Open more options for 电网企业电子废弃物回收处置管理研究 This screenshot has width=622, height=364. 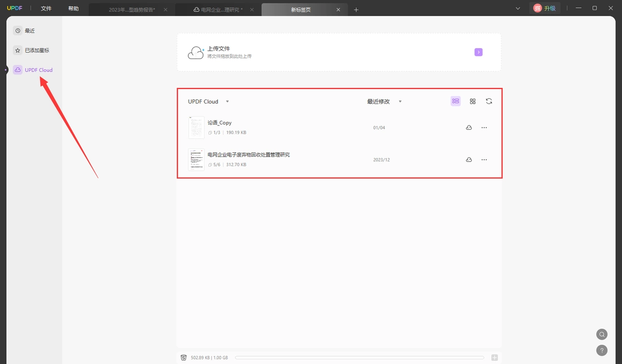click(484, 160)
